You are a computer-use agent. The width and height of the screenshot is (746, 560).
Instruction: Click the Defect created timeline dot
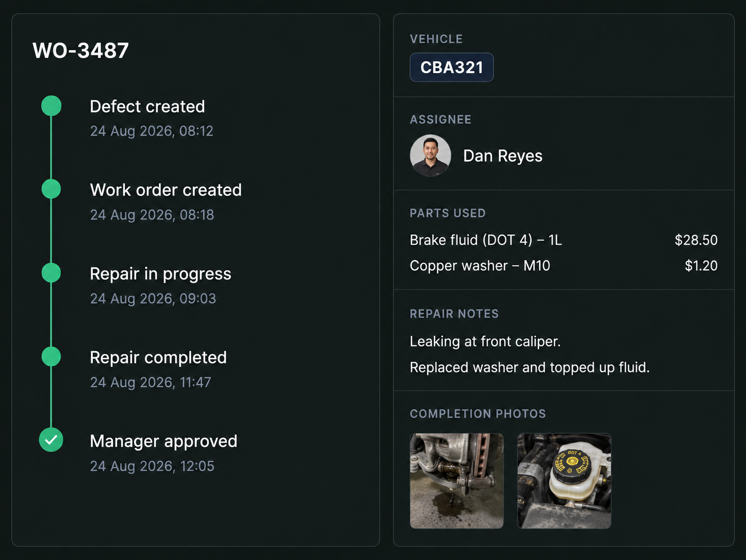click(x=51, y=106)
